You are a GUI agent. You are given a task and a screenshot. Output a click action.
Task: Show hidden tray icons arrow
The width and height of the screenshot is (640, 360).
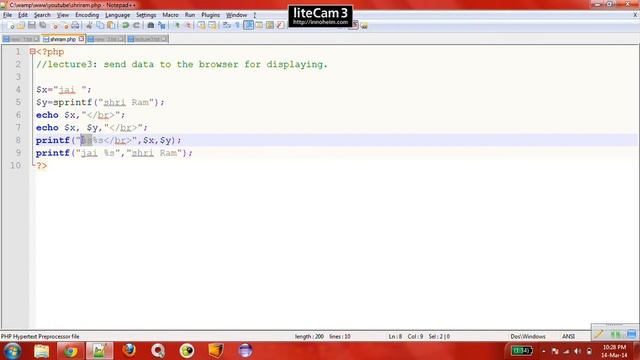pyautogui.click(x=544, y=351)
